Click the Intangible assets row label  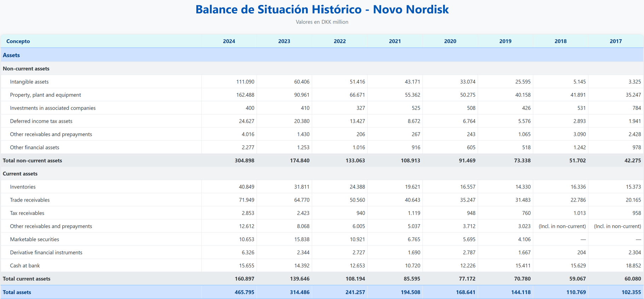coord(29,81)
